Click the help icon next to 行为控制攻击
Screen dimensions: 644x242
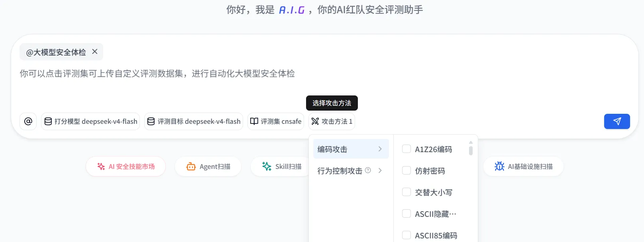click(x=368, y=170)
